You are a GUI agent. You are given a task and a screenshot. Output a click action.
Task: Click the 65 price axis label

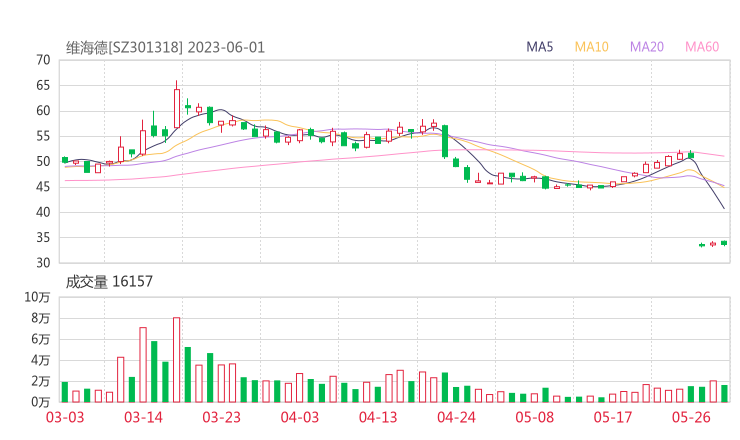pos(43,85)
